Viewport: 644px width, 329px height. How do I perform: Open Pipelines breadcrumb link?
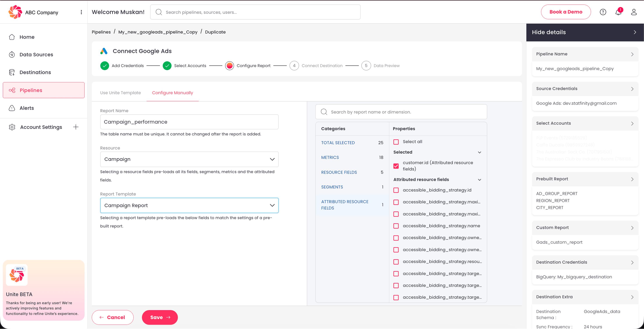click(101, 32)
